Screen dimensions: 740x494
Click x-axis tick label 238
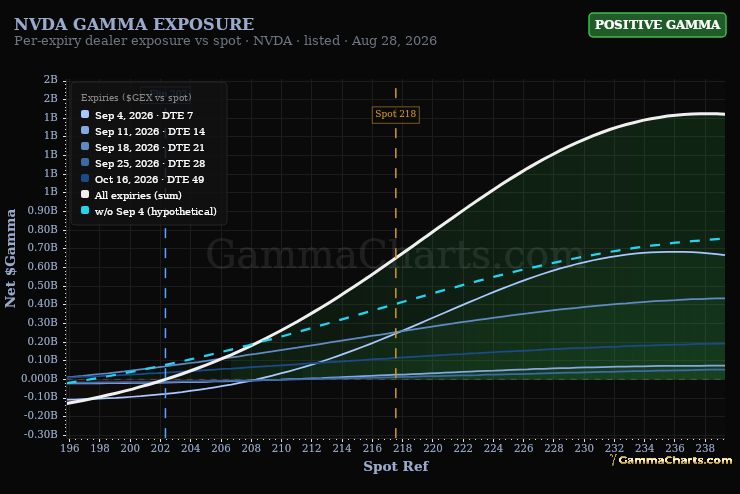tap(705, 448)
